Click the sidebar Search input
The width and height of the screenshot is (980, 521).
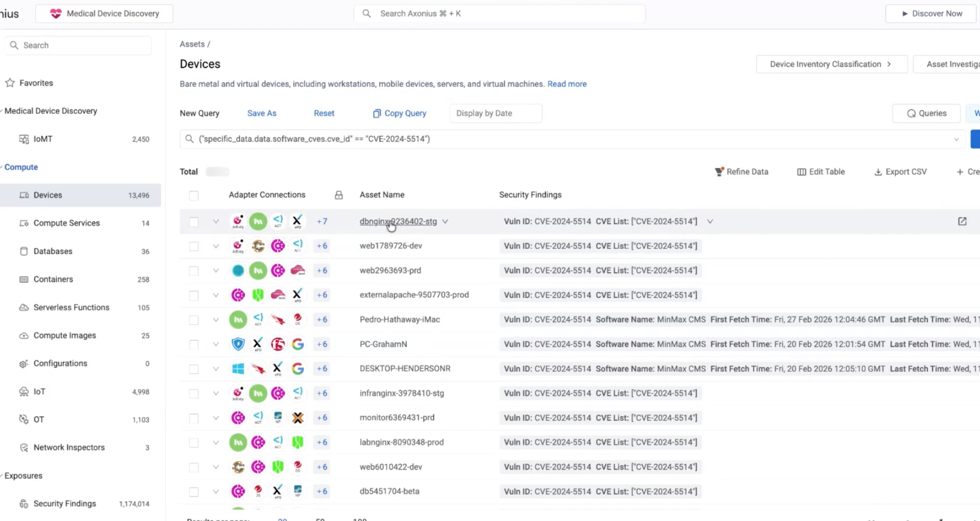tap(78, 45)
